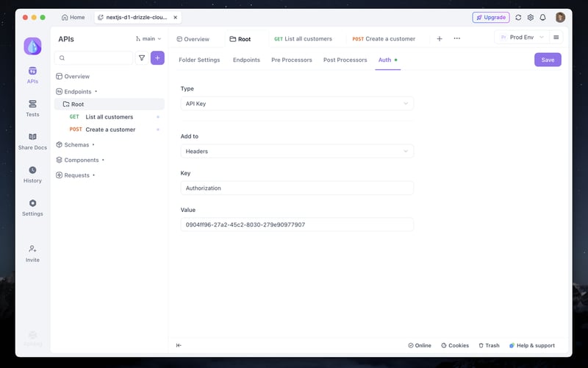Click the Upgrade button
Screen dimensions: 588x368
tap(491, 17)
